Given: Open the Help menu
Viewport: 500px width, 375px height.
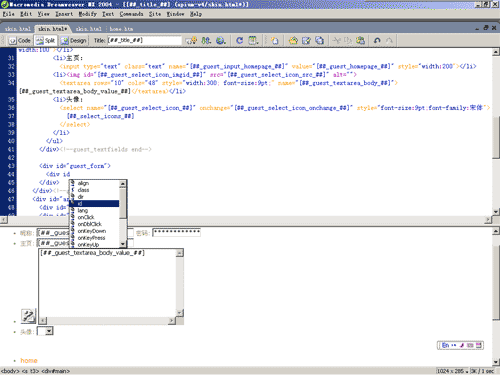Looking at the screenshot, I should (x=196, y=14).
